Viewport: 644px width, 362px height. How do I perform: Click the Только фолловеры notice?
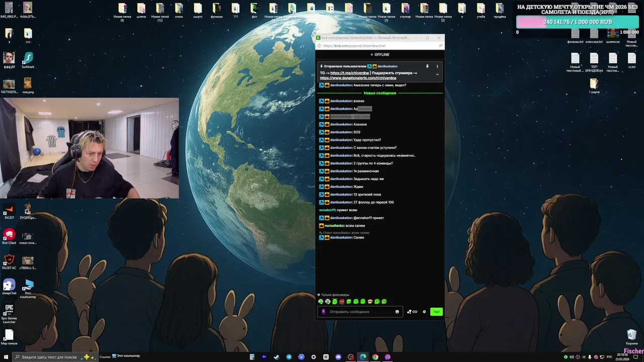click(333, 295)
